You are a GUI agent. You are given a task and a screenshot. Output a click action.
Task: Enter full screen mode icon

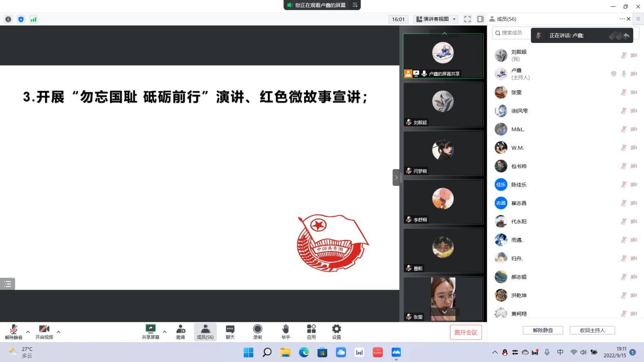click(467, 19)
